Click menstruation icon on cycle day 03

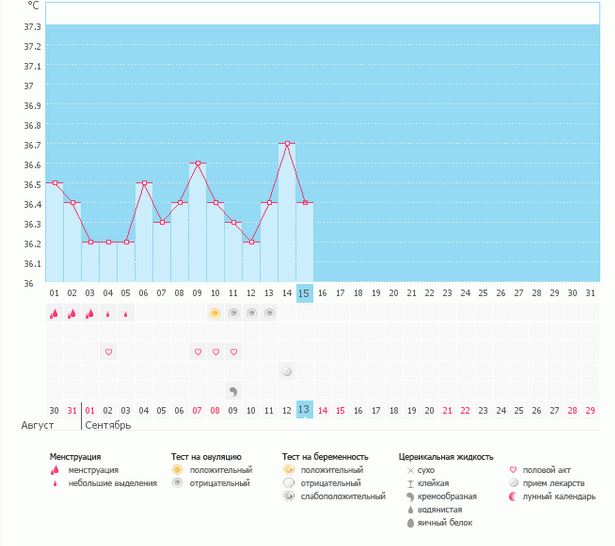(x=90, y=313)
